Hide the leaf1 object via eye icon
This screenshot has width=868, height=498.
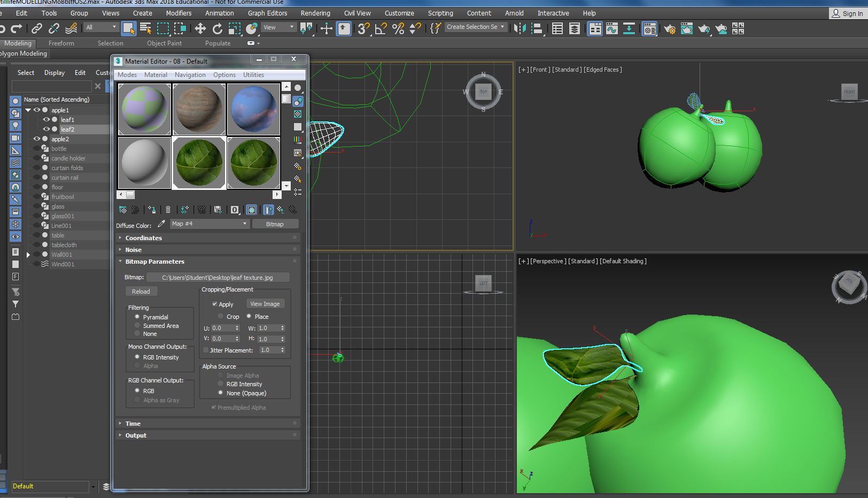(46, 119)
